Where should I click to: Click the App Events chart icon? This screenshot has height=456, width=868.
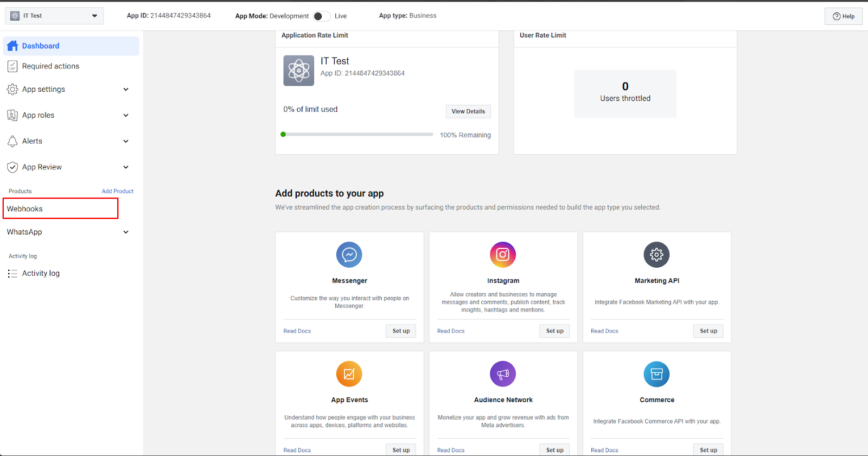pos(349,374)
